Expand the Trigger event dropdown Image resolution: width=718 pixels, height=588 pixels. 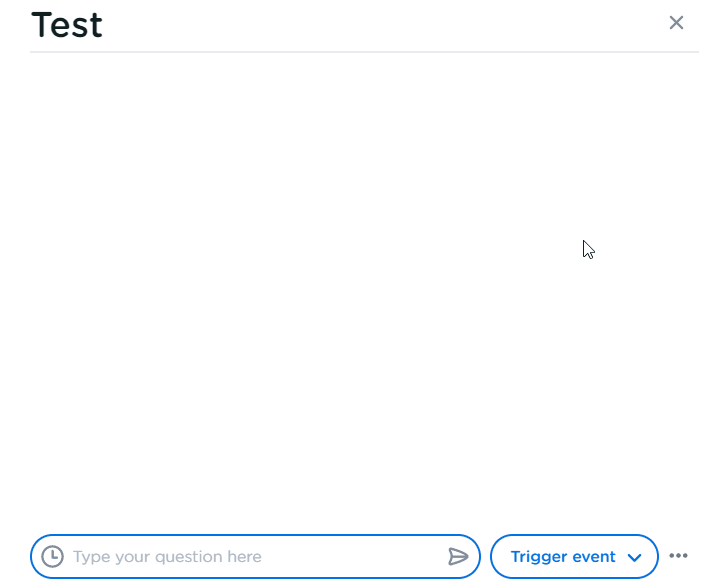[x=574, y=557]
